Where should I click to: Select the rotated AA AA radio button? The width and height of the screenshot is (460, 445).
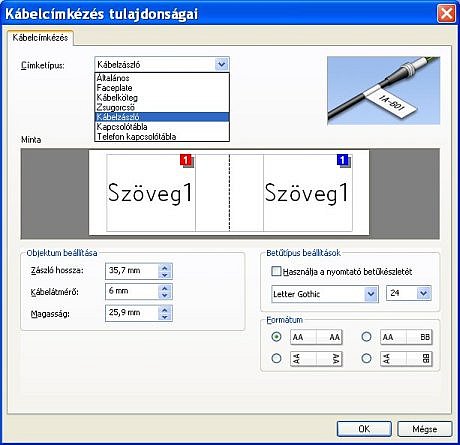(276, 359)
